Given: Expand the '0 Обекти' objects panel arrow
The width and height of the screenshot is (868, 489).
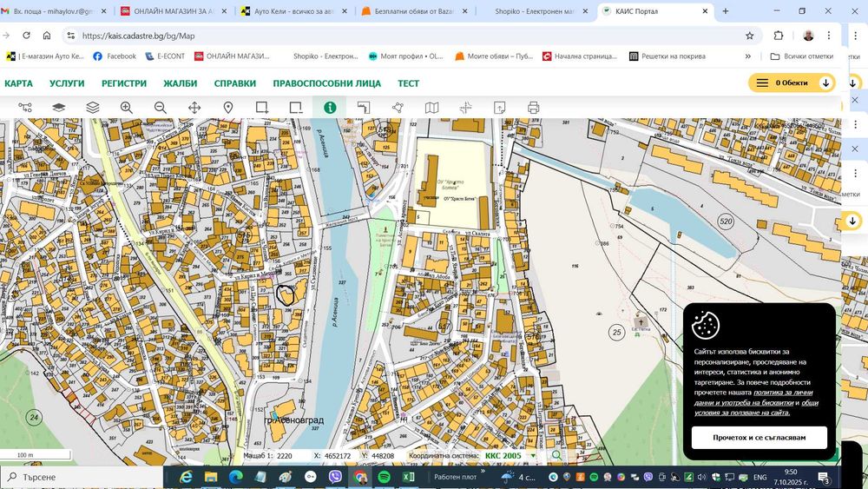Looking at the screenshot, I should tap(825, 83).
